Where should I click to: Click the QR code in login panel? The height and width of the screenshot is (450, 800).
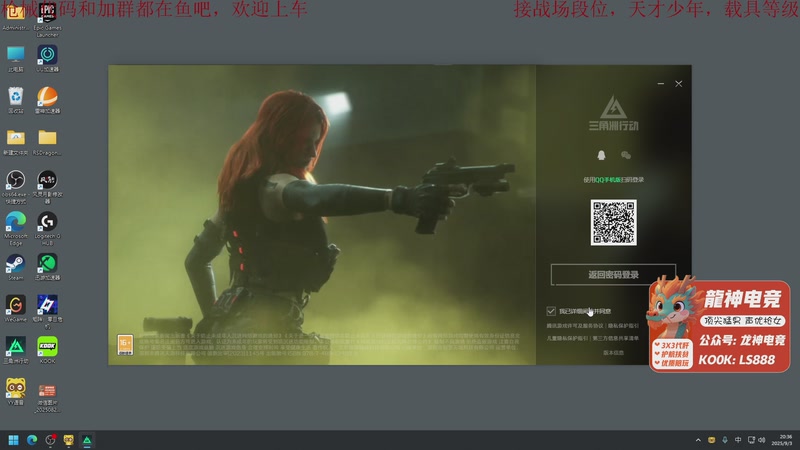pyautogui.click(x=613, y=222)
